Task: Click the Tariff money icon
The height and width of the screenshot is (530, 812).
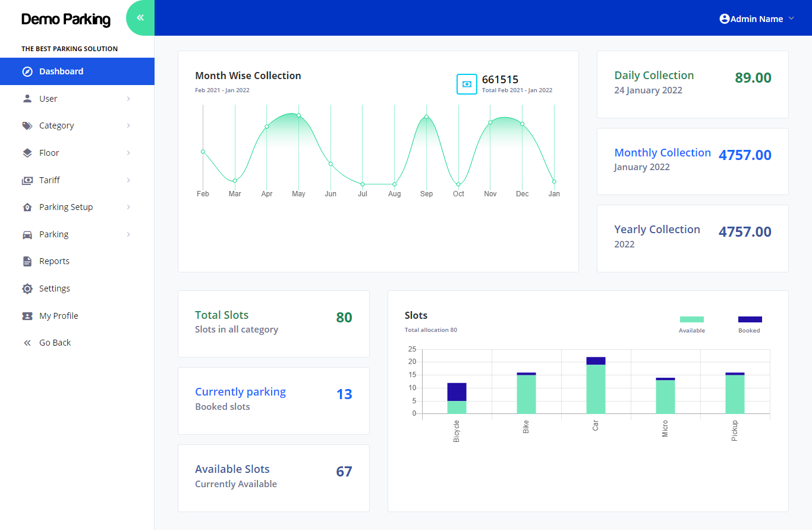Action: [x=27, y=180]
